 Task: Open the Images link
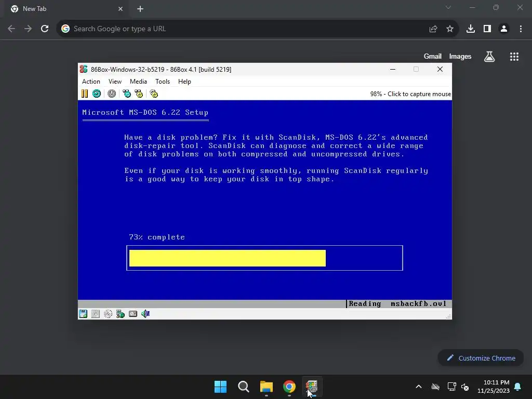460,56
